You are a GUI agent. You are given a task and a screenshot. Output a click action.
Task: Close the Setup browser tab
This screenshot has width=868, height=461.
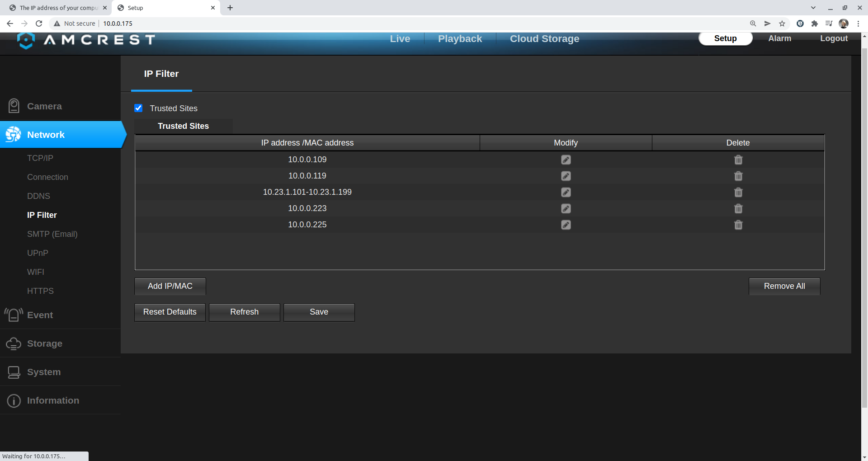pyautogui.click(x=213, y=8)
